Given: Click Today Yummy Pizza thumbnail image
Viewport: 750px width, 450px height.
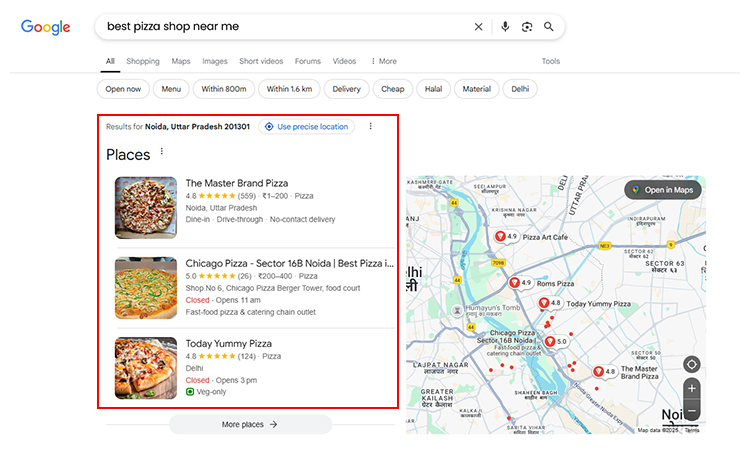Looking at the screenshot, I should click(146, 368).
